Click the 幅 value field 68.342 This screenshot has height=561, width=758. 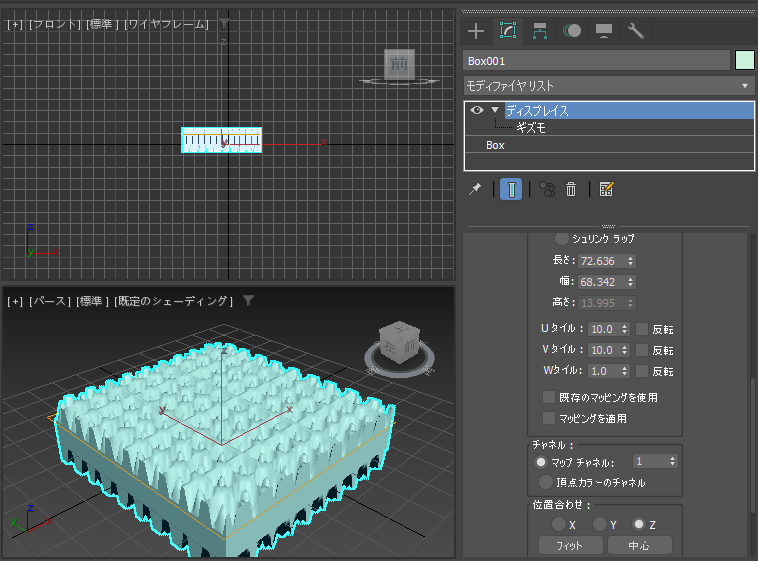(x=602, y=282)
